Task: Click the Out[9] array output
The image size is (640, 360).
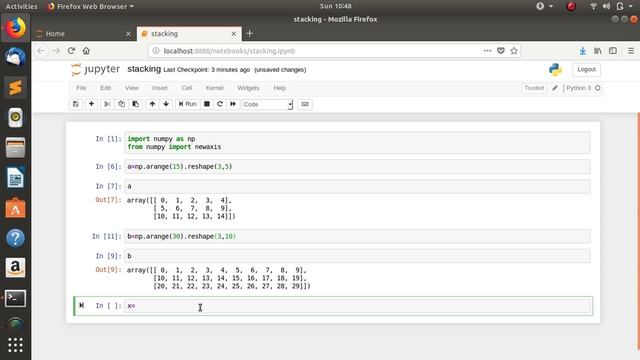Action: tap(219, 278)
